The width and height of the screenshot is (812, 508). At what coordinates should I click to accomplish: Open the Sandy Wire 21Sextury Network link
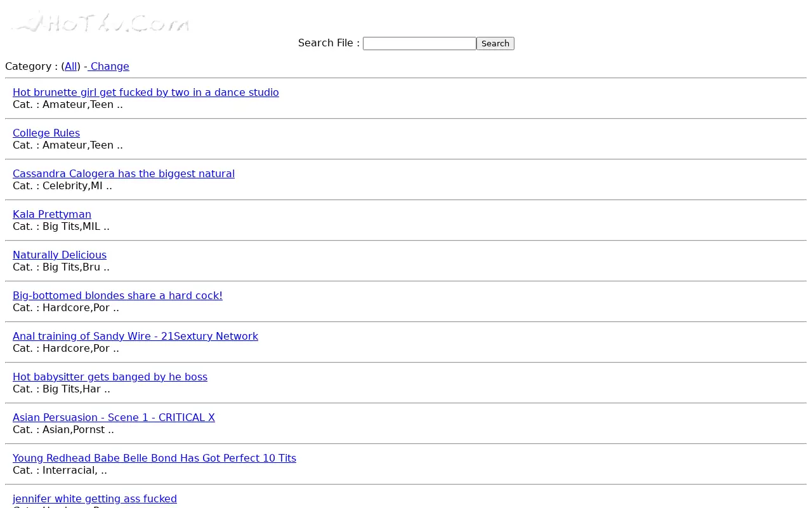135,336
